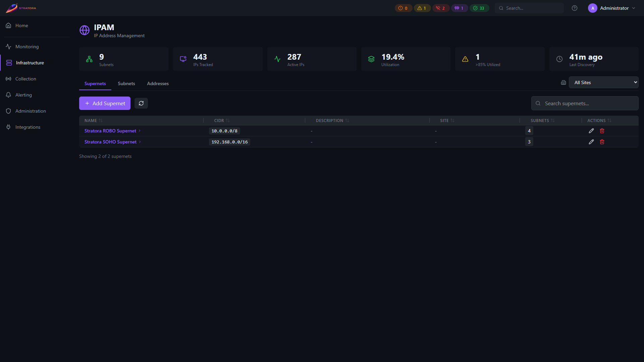
Task: Click the site building icon
Action: point(563,82)
